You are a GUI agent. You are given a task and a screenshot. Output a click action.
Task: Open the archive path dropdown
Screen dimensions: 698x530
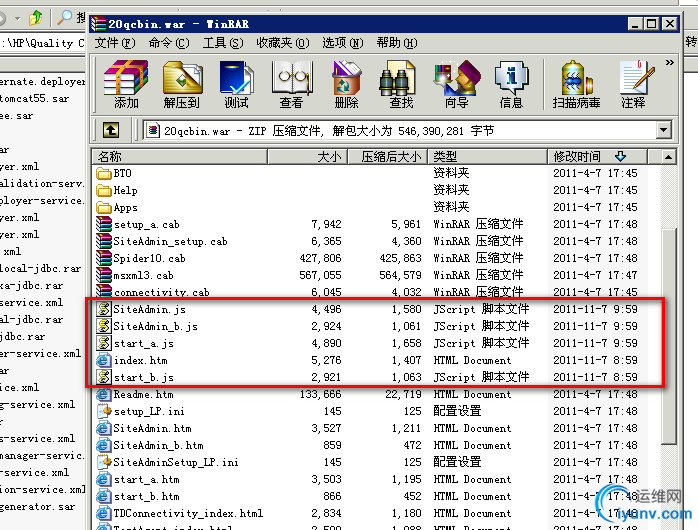[x=663, y=130]
